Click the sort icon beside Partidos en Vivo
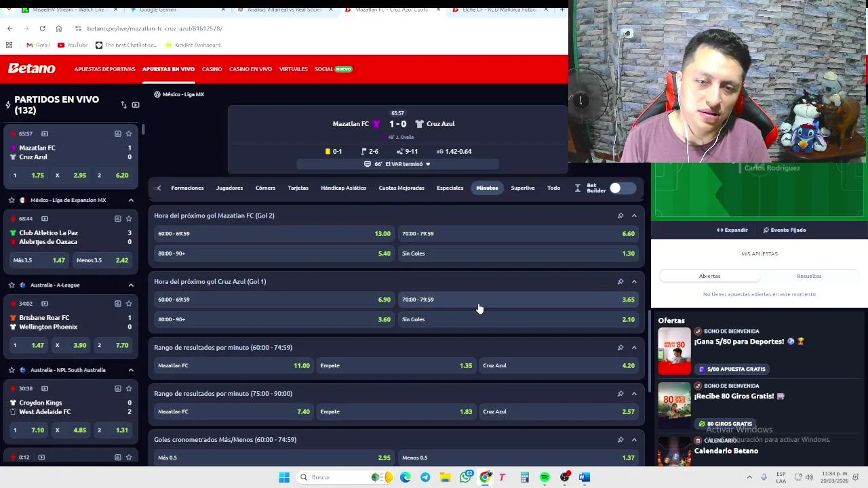The image size is (868, 488). (123, 105)
